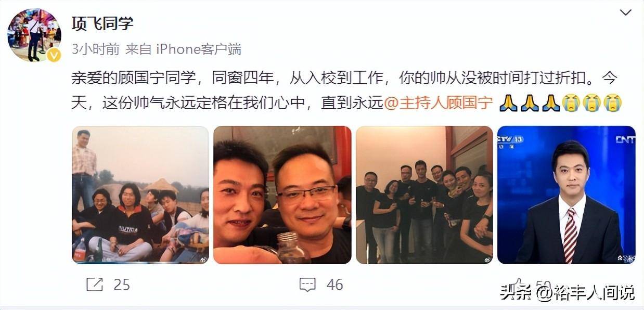
Task: Click 来自 iPhone客户端 source text
Action: pos(183,49)
